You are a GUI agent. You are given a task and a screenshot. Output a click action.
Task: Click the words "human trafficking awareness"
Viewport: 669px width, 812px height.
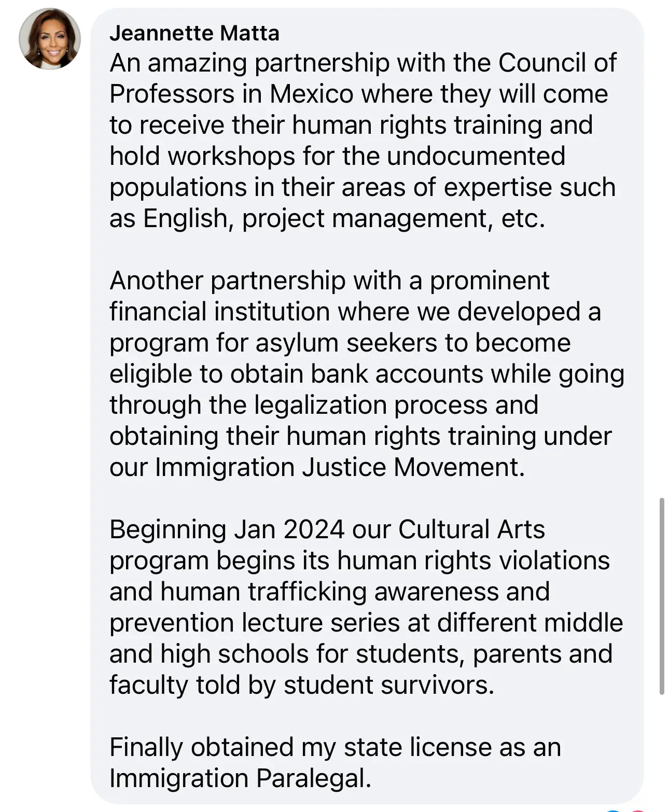(x=329, y=592)
